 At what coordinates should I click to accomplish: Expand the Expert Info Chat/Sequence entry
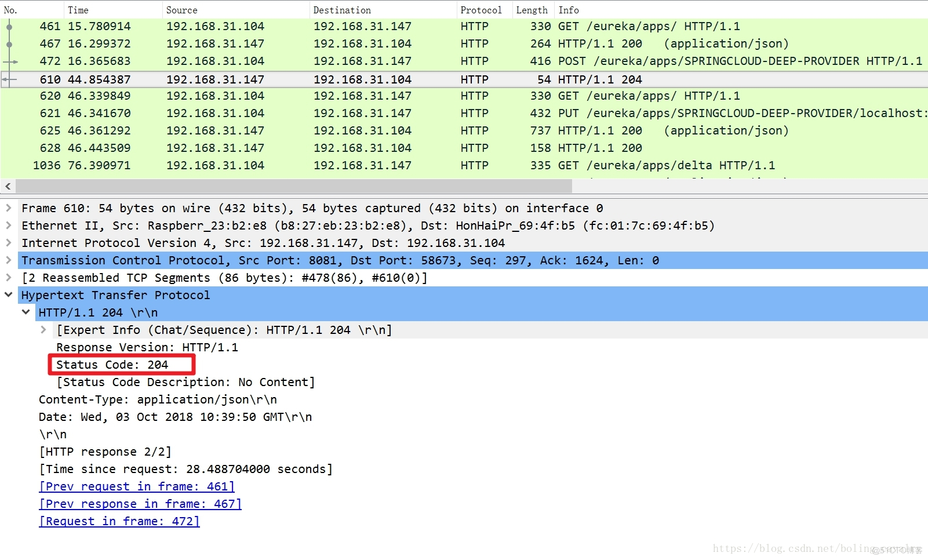(x=43, y=330)
